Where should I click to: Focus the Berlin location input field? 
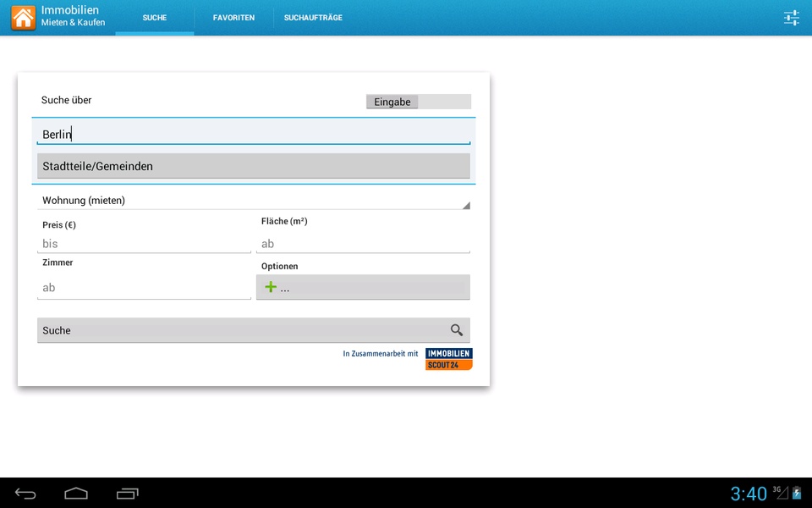[x=254, y=135]
